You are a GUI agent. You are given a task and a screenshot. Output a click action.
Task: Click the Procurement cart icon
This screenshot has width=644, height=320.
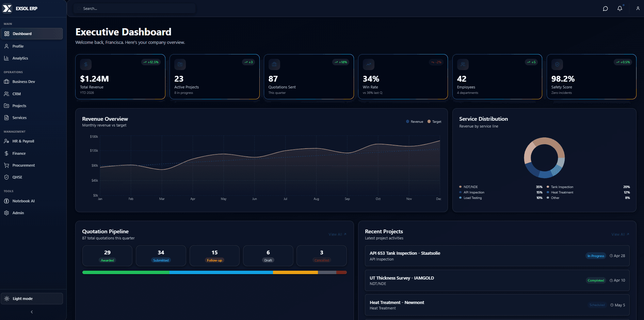pyautogui.click(x=6, y=165)
